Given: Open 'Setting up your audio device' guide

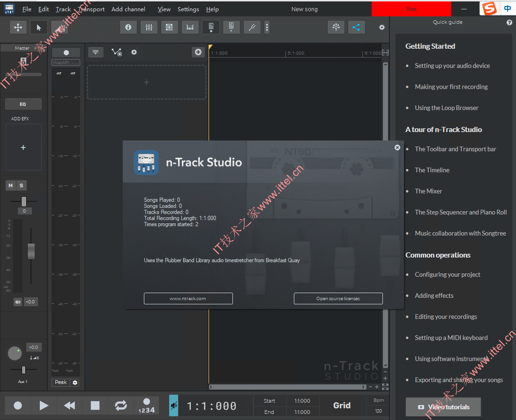Looking at the screenshot, I should (x=452, y=66).
